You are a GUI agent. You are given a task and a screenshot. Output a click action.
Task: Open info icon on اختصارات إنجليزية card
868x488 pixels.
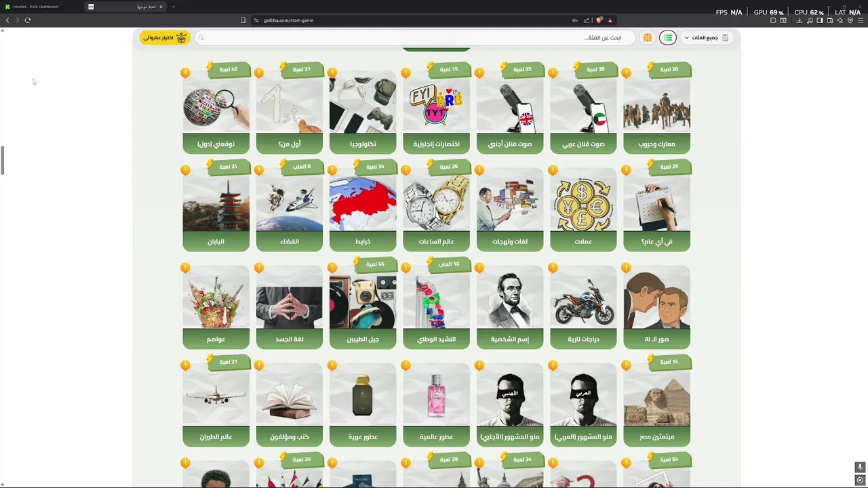(406, 73)
